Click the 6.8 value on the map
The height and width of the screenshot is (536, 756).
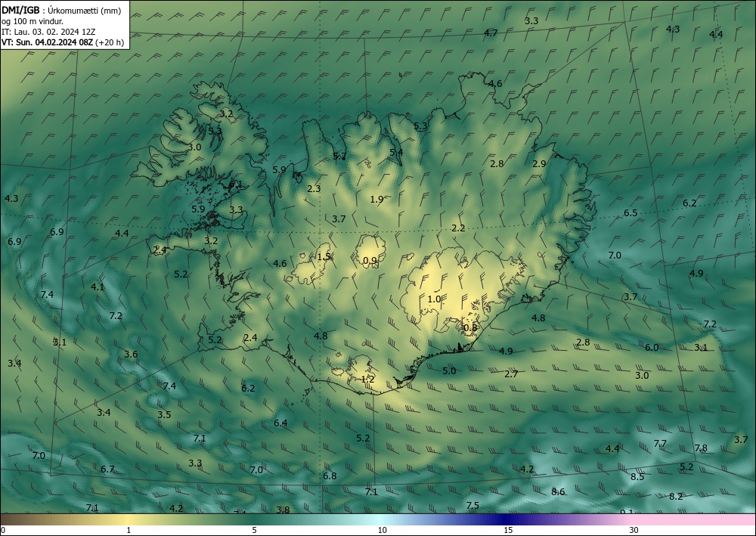(330, 476)
